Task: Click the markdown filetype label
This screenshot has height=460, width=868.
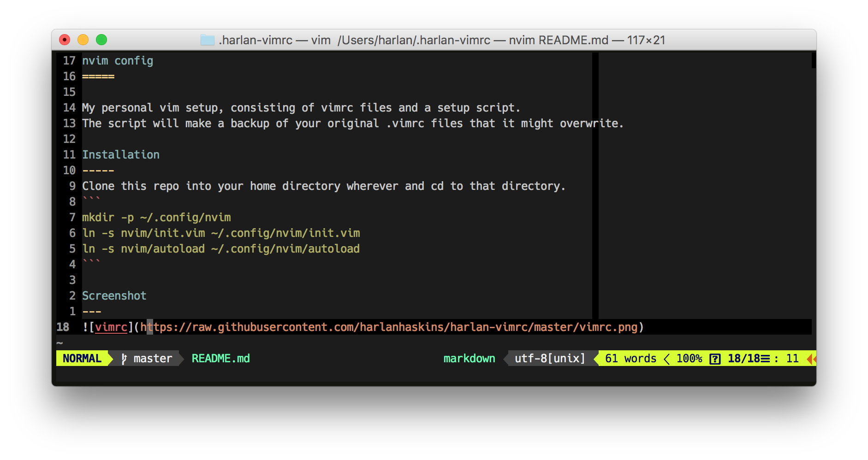Action: (x=469, y=359)
